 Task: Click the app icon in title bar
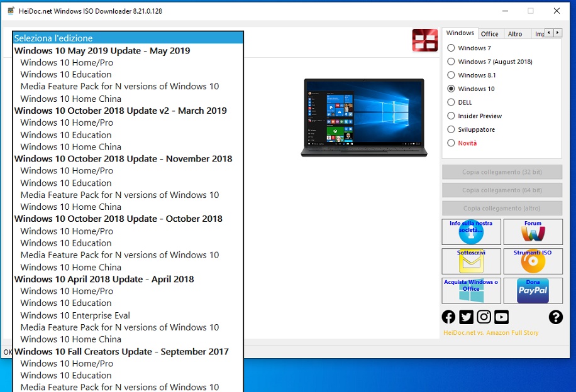coord(11,11)
